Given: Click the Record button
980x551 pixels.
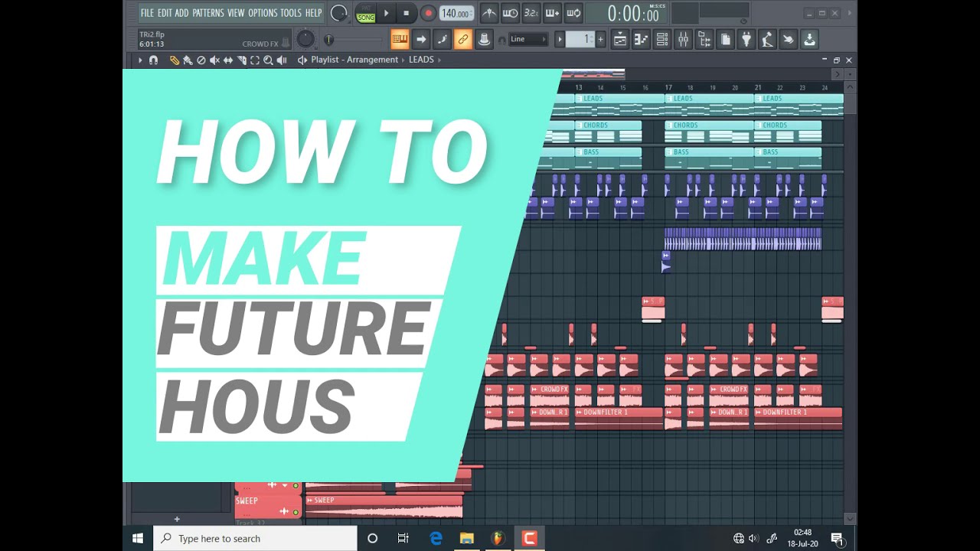Looking at the screenshot, I should click(428, 13).
